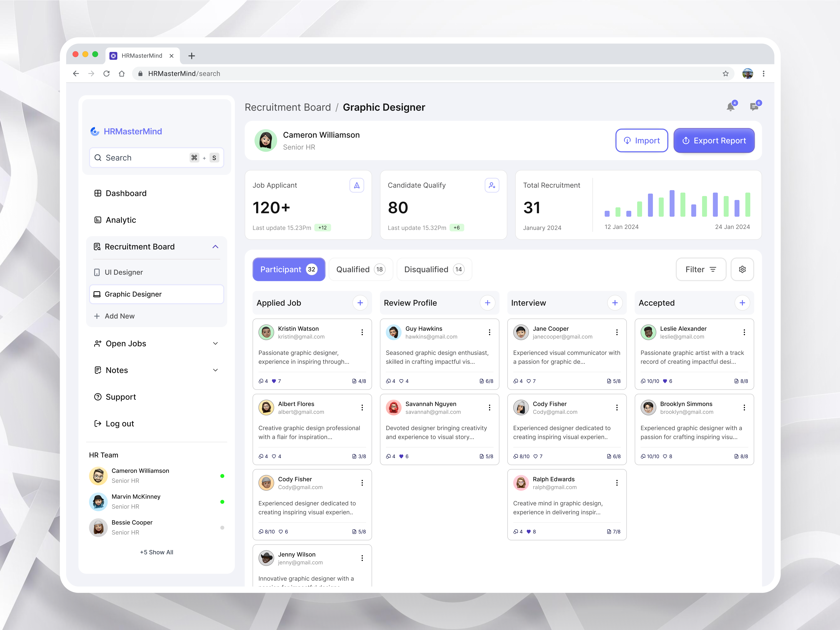Select the Analytic icon in the sidebar
Viewport: 840px width, 630px height.
point(98,220)
